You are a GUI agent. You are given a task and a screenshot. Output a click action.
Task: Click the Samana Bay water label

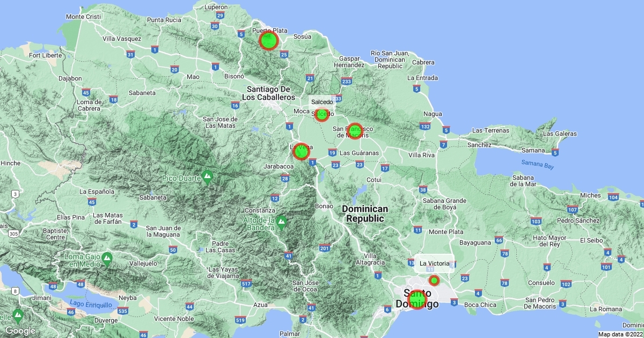(537, 165)
